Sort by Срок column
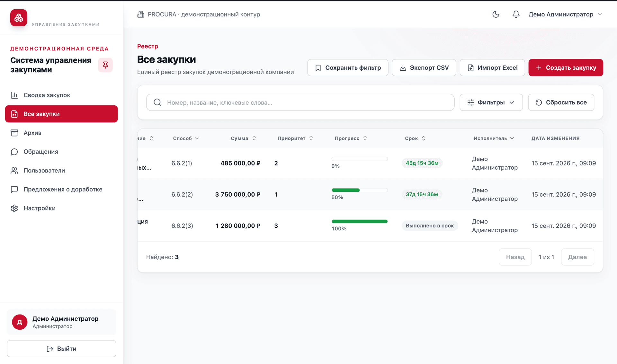 pyautogui.click(x=415, y=138)
